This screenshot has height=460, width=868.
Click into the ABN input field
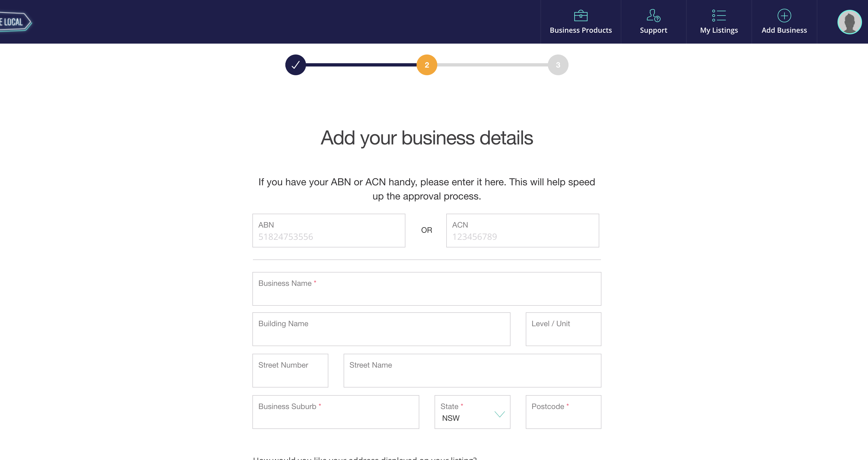coord(329,237)
